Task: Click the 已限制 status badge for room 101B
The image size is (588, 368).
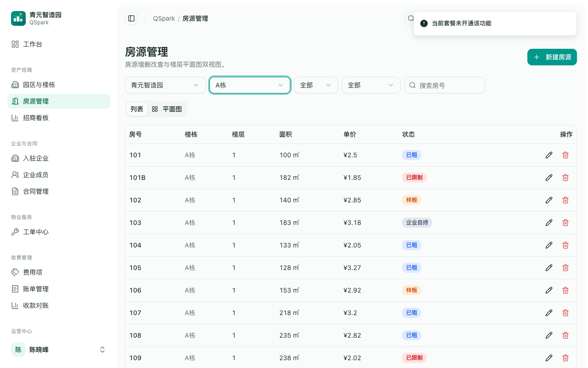Action: coord(414,178)
